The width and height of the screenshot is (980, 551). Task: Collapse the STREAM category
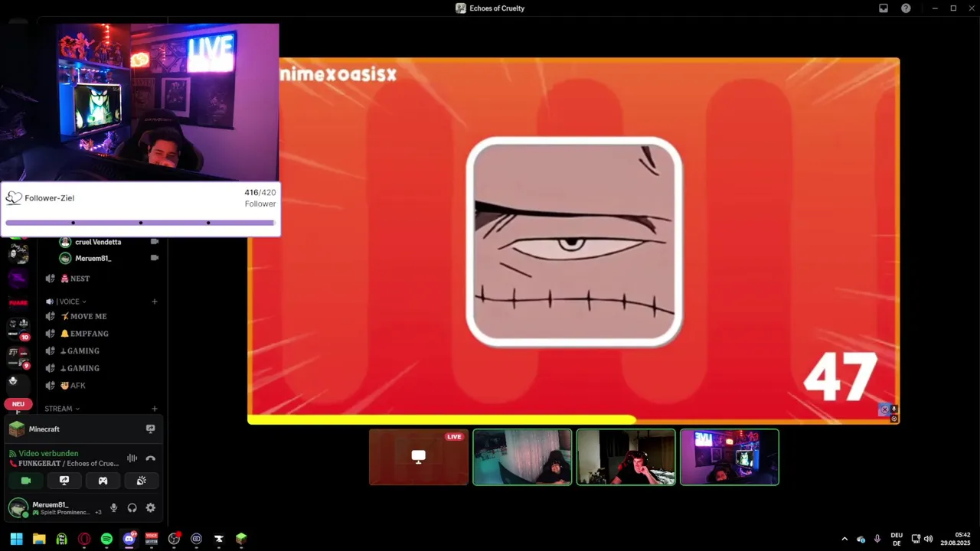[x=62, y=409]
